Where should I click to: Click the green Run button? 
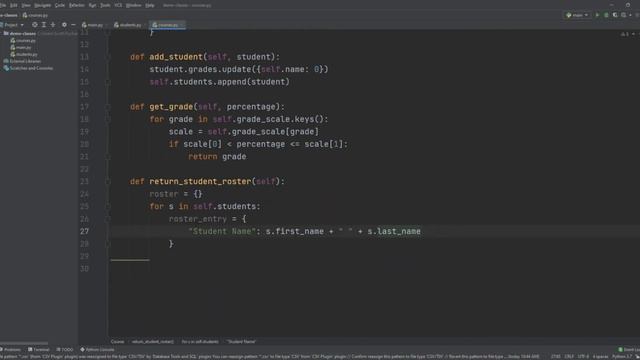pos(597,15)
